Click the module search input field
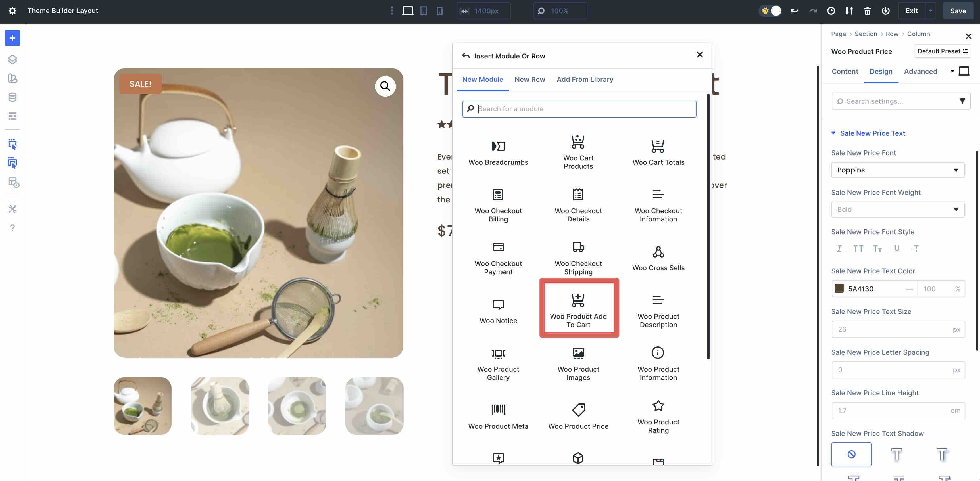Image resolution: width=980 pixels, height=481 pixels. pos(579,109)
